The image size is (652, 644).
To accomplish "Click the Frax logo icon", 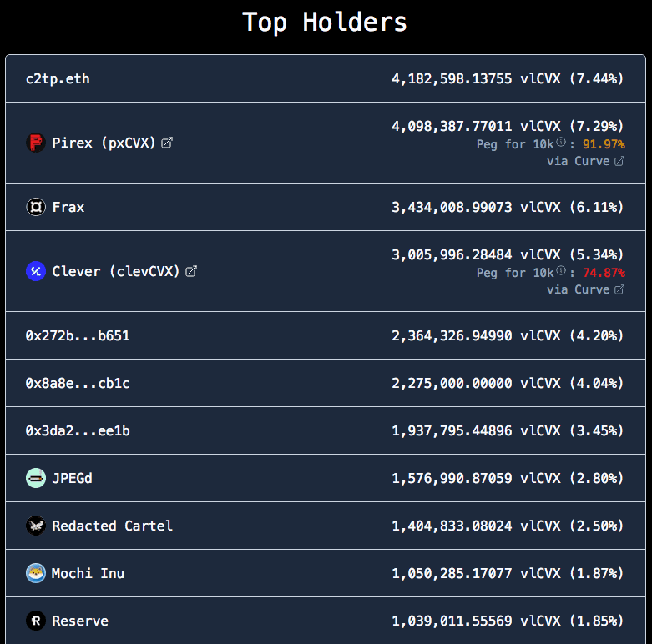I will pyautogui.click(x=35, y=207).
